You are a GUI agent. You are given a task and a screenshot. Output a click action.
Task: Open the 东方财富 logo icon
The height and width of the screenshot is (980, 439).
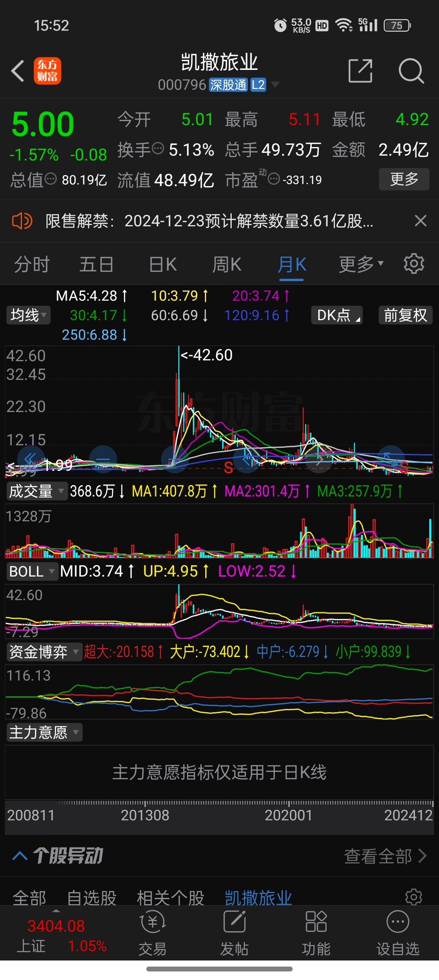click(x=47, y=71)
